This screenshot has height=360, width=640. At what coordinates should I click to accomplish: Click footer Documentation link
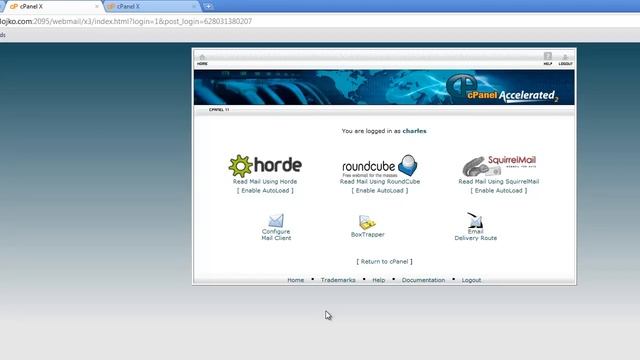tap(423, 280)
